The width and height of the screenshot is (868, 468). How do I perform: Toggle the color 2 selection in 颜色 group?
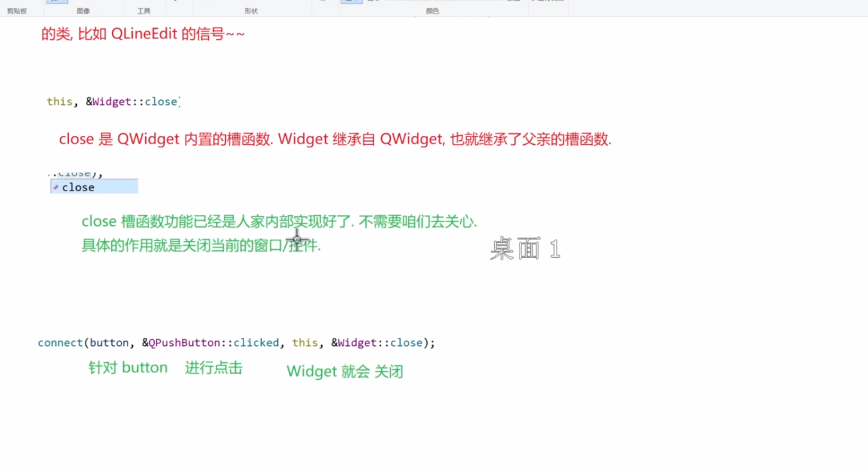point(371,3)
